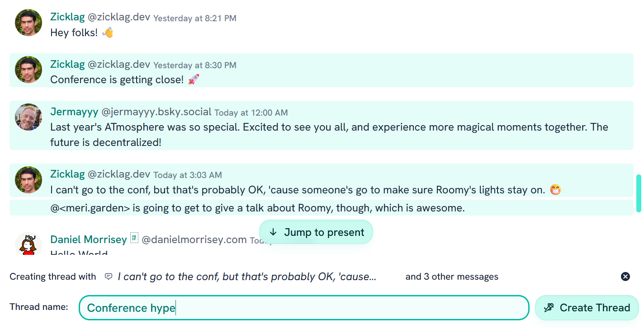Click the Daniel Morrisey display name
The height and width of the screenshot is (328, 644).
[89, 239]
